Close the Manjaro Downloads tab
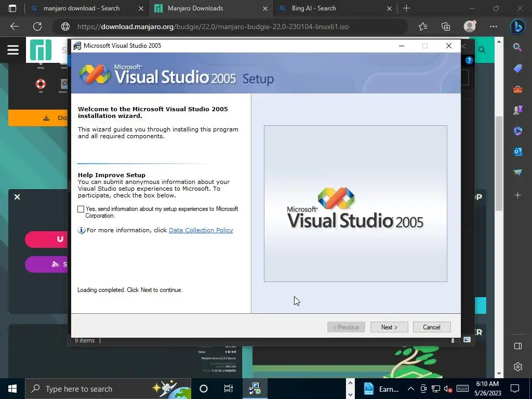Viewport: 532px width, 399px height. click(x=265, y=8)
